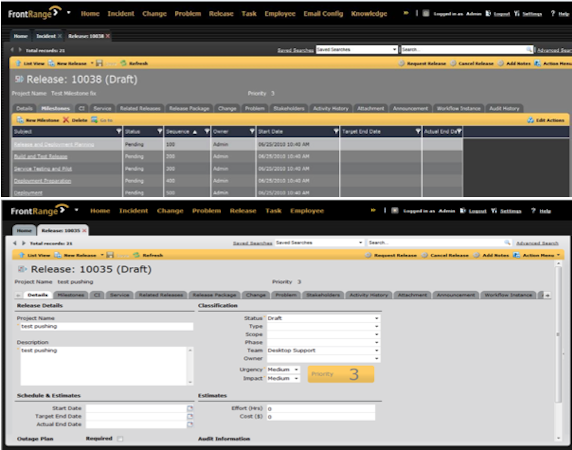Open the Target End Date calendar picker
572x450 pixels.
tap(190, 416)
